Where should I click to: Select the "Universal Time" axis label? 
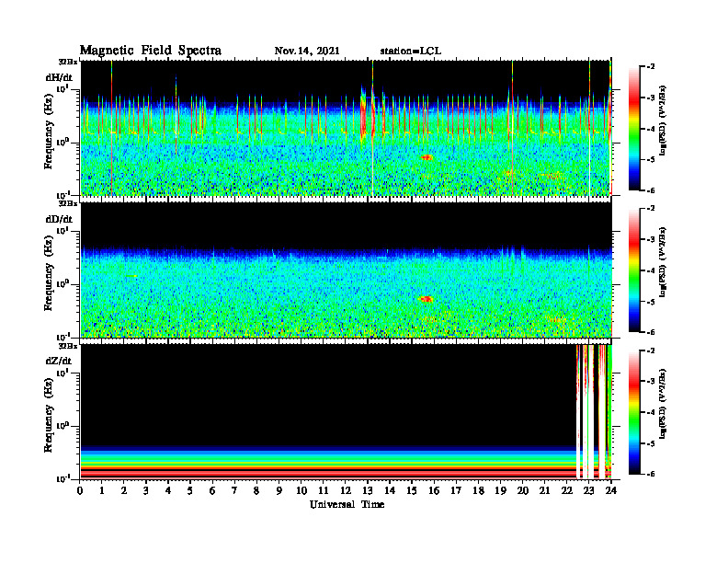point(347,504)
